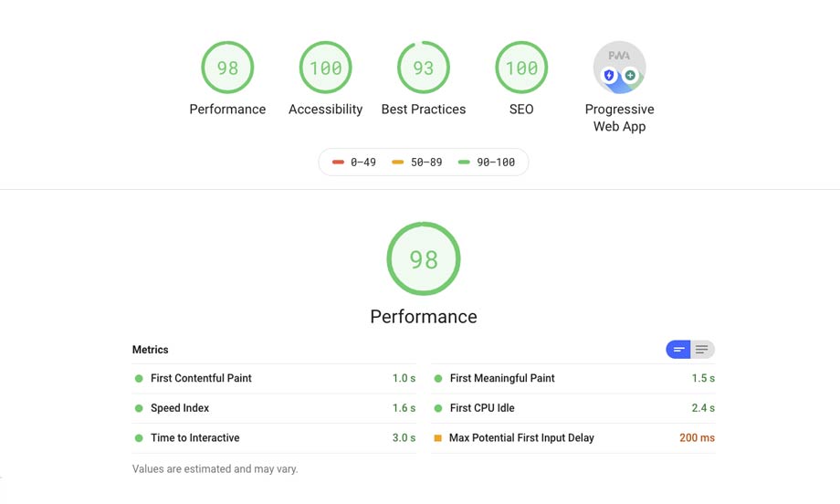Switch metrics to expanded description view

[702, 350]
